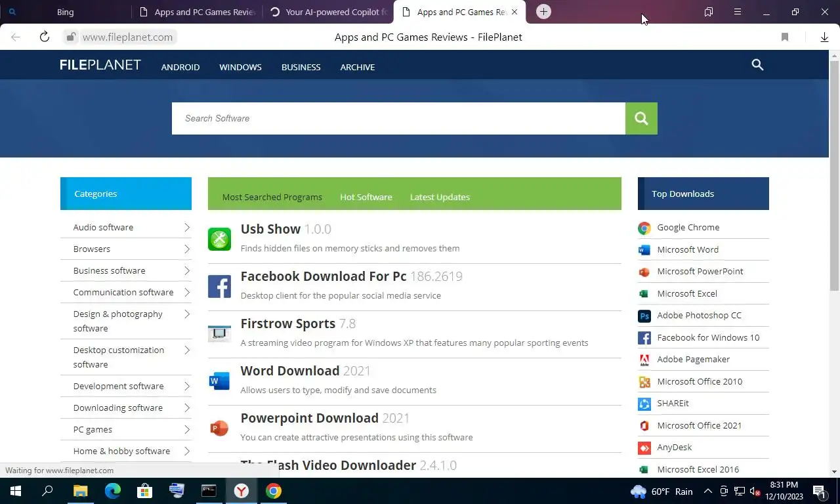Click the Microsoft Word icon in Top Downloads
Image resolution: width=840 pixels, height=504 pixels.
click(x=644, y=250)
